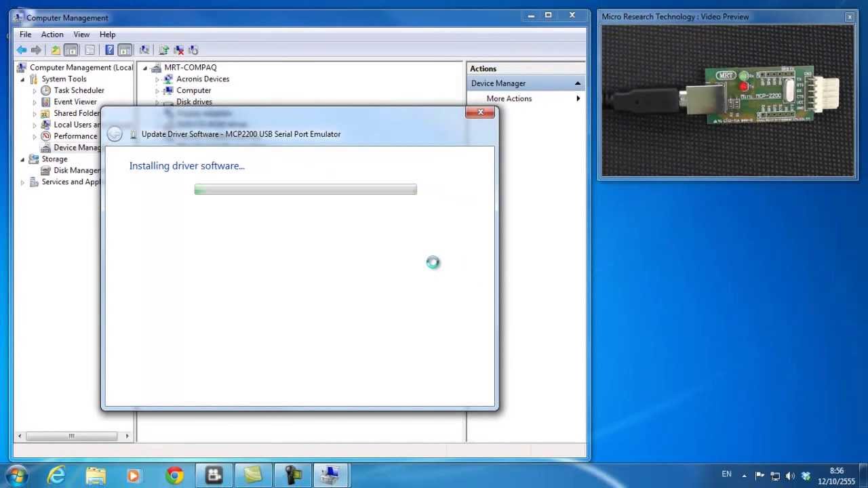
Task: Expand the Task Scheduler node
Action: point(35,91)
